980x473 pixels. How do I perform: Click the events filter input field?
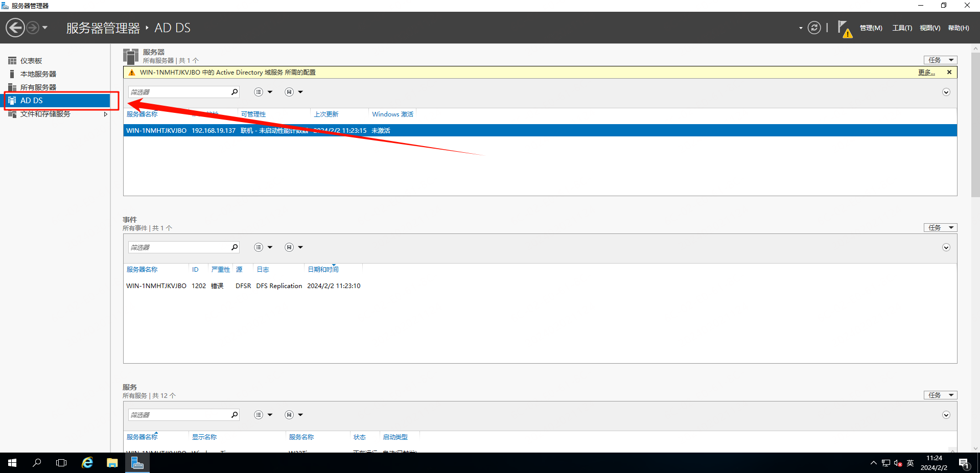click(x=179, y=247)
